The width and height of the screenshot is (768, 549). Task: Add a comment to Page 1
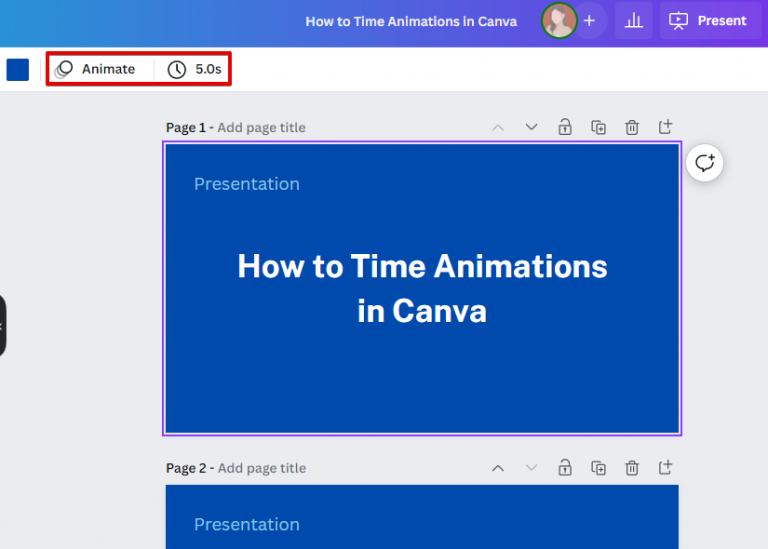[705, 163]
